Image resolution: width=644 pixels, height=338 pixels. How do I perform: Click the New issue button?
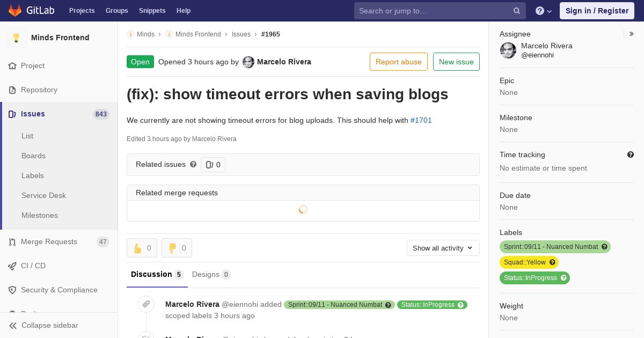tap(456, 62)
